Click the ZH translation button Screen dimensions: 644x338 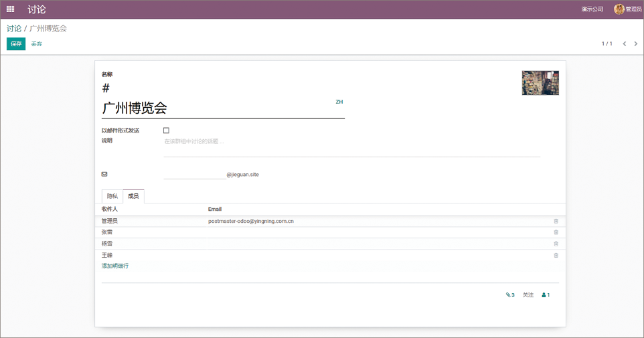click(x=339, y=102)
